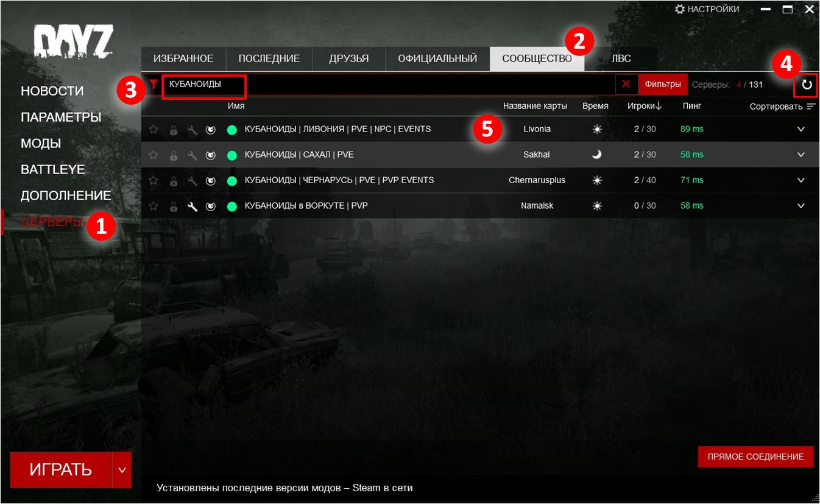Switch to the ПОСЛЕДНИЕ tab
The width and height of the screenshot is (820, 504).
click(269, 59)
